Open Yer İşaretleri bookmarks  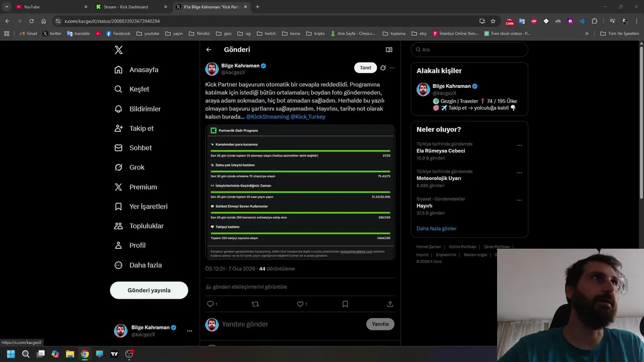coord(141,207)
